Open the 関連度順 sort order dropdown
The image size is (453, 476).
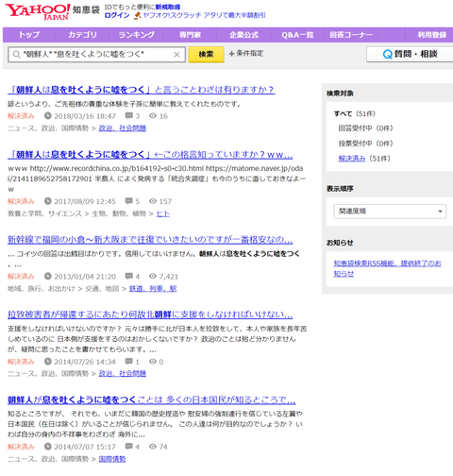[390, 212]
